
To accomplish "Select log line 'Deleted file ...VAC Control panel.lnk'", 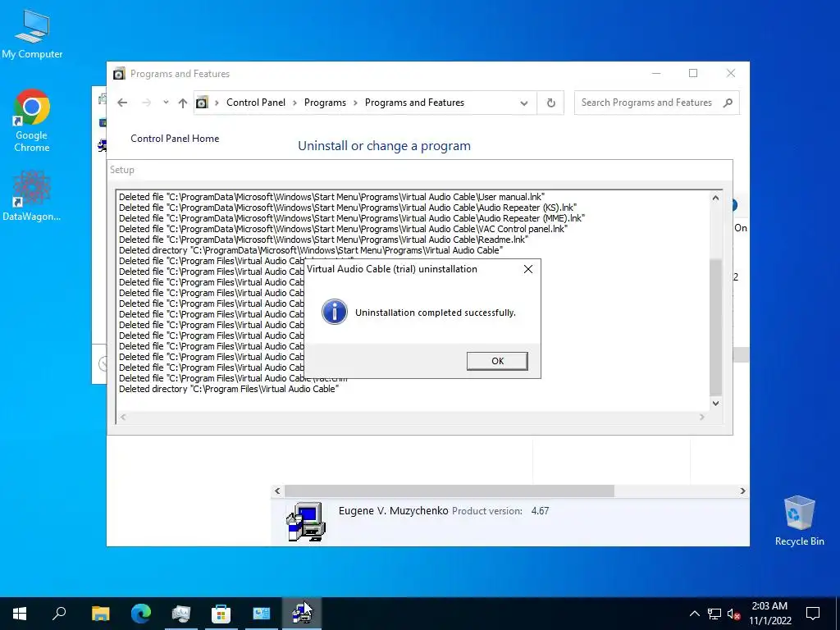I will 343,229.
